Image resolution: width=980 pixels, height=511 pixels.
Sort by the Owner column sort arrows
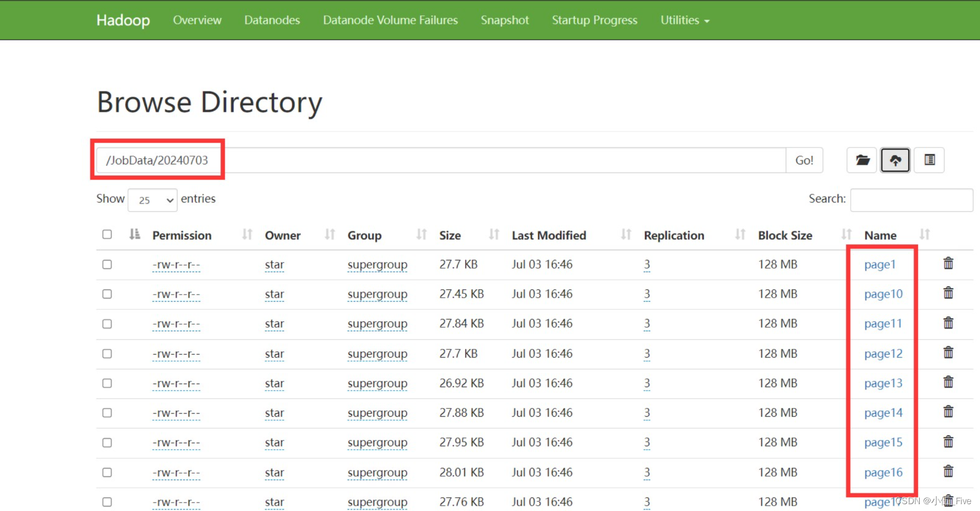[330, 234]
